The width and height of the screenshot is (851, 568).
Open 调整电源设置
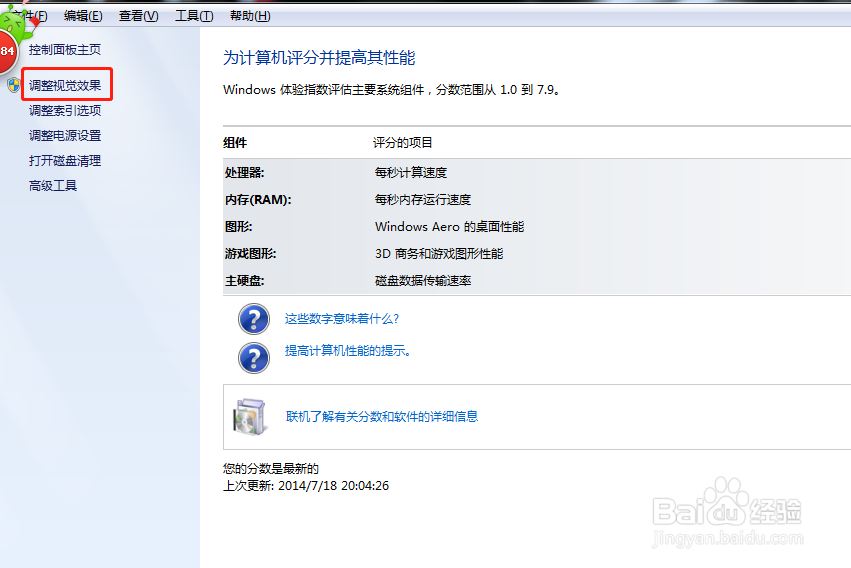point(65,136)
